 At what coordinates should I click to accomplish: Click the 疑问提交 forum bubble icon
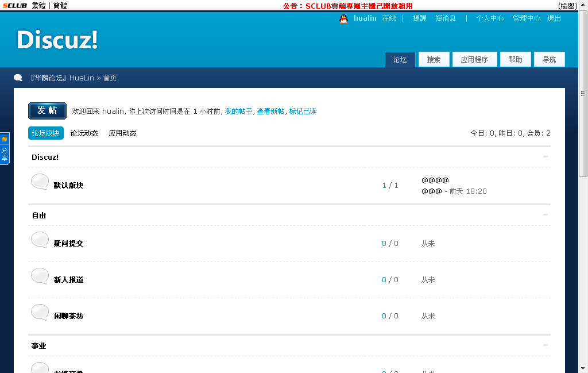point(40,240)
